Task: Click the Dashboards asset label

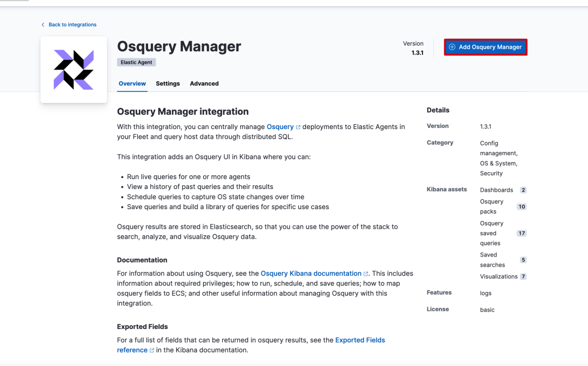Action: tap(497, 190)
